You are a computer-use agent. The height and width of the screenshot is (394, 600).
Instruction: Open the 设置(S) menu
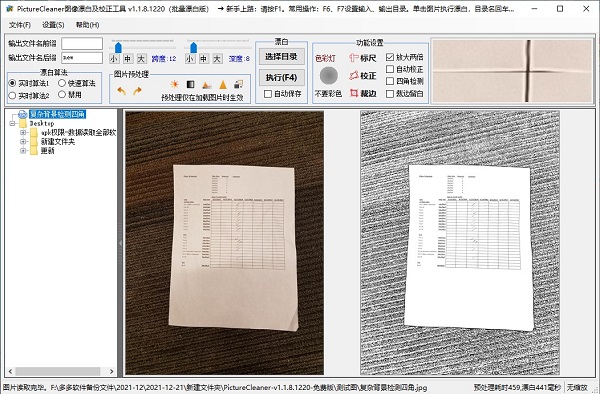[x=53, y=25]
